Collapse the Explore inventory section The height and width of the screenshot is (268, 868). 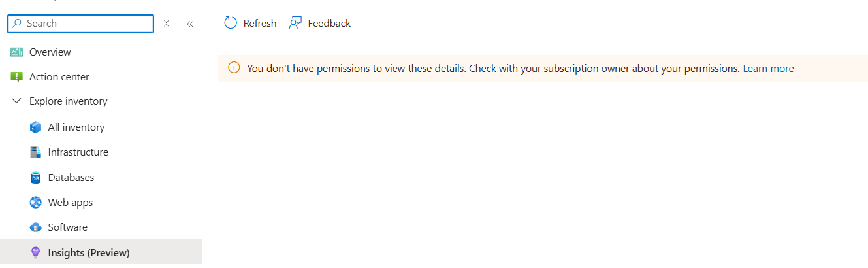[x=17, y=101]
